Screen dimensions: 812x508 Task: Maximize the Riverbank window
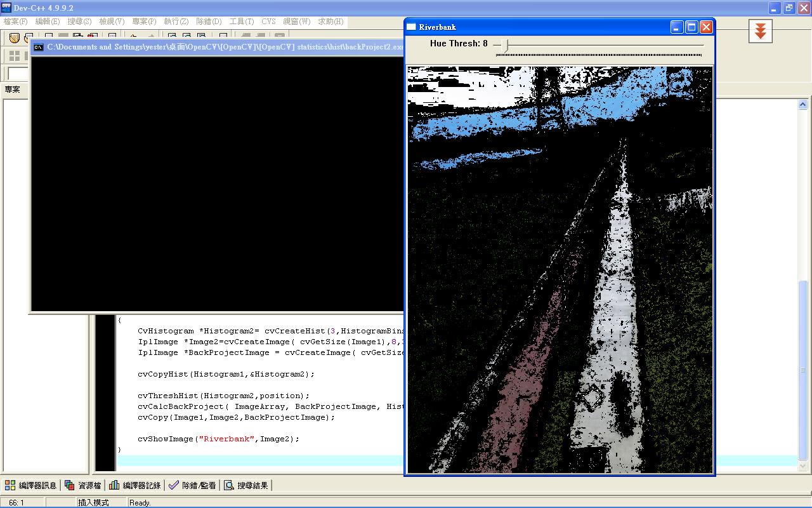point(691,27)
